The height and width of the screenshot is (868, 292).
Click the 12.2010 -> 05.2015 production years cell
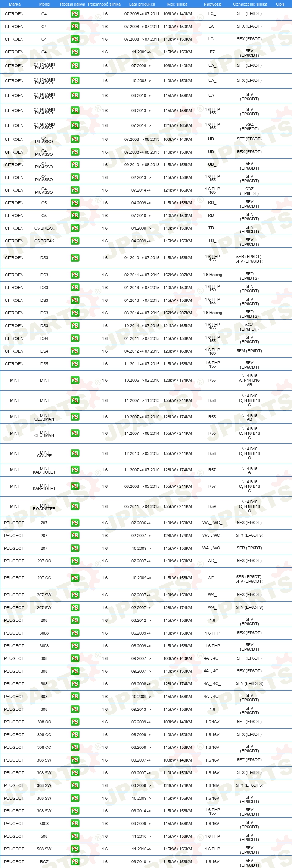(142, 453)
